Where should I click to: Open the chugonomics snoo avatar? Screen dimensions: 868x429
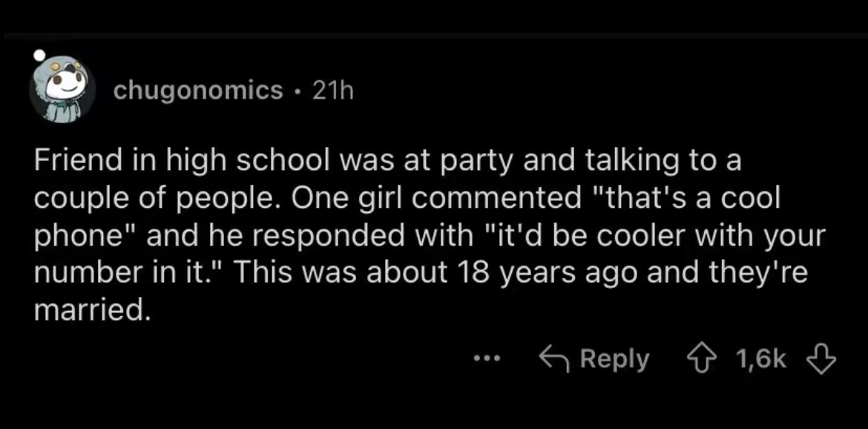click(x=62, y=89)
